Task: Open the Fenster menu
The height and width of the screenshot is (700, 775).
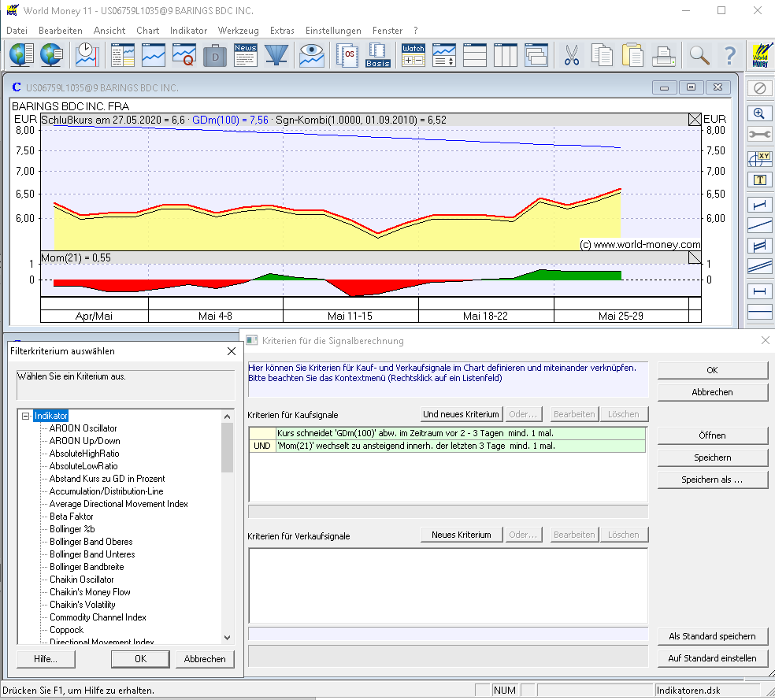Action: pos(387,31)
